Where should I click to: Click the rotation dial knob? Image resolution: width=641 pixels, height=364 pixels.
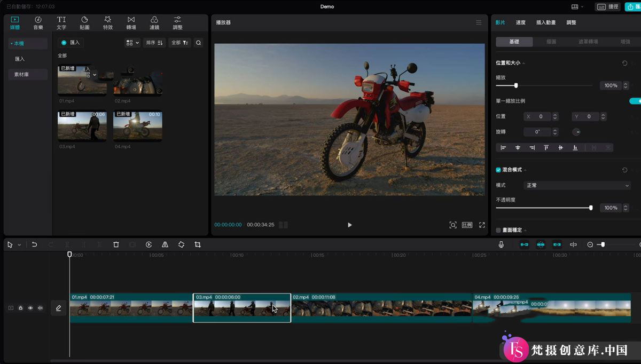pyautogui.click(x=576, y=132)
